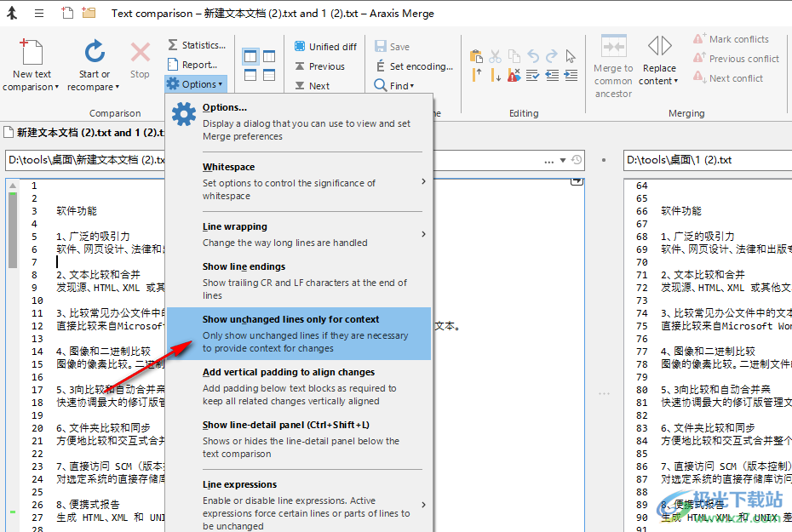Collapse the Options dropdown button
The width and height of the screenshot is (792, 532).
(196, 84)
